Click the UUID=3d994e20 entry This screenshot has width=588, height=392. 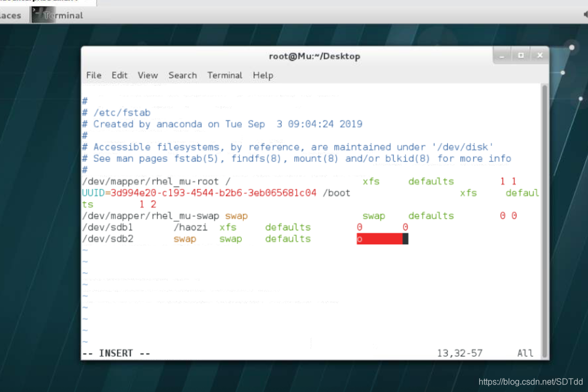pyautogui.click(x=199, y=193)
